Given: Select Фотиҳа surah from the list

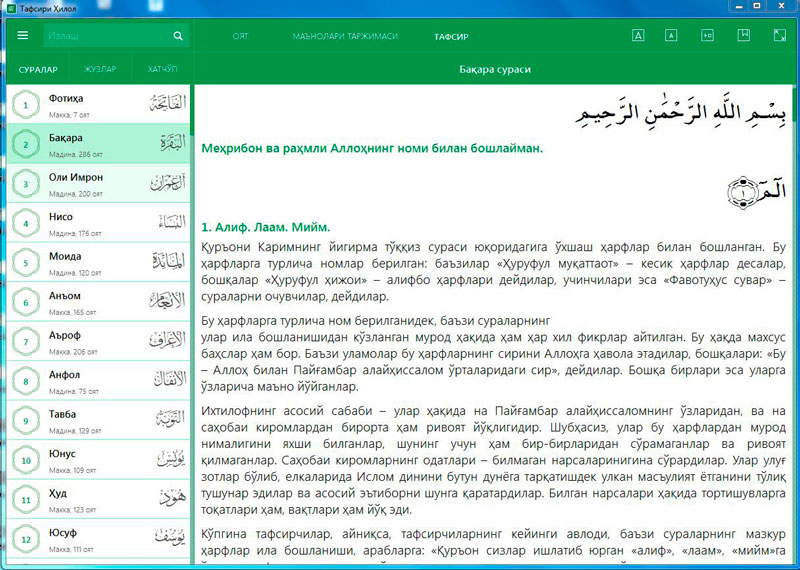Looking at the screenshot, I should [100, 104].
